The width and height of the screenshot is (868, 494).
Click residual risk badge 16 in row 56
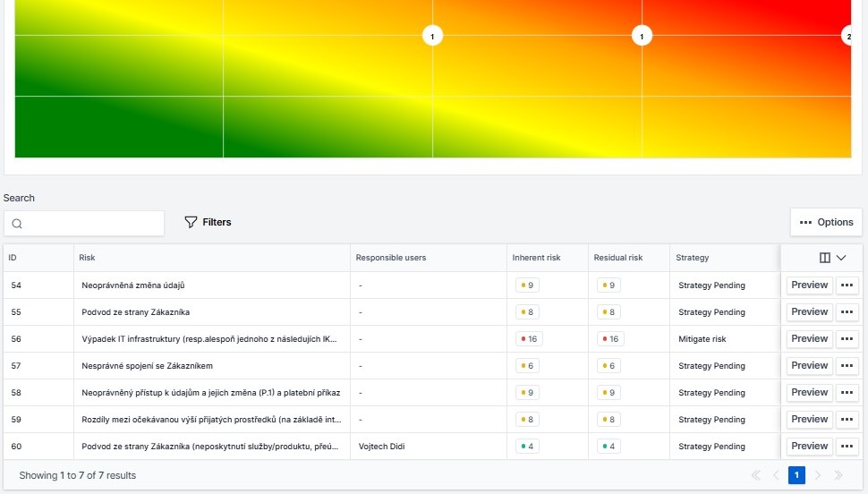pyautogui.click(x=610, y=339)
